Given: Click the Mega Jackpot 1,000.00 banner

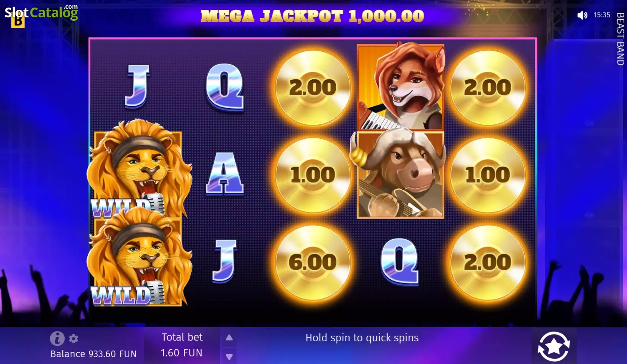Looking at the screenshot, I should coord(312,16).
